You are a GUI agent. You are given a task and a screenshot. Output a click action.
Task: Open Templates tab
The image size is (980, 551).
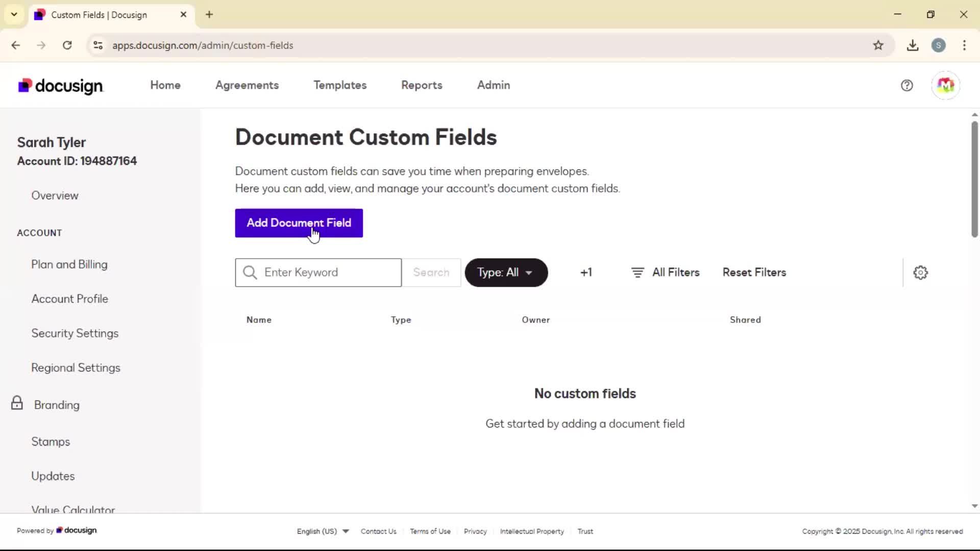click(340, 85)
